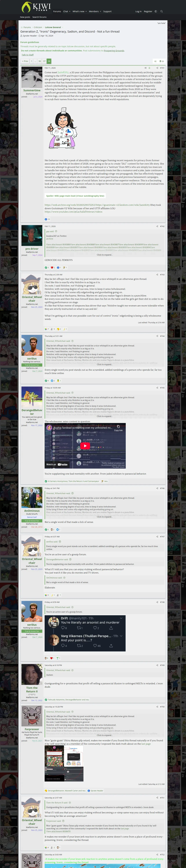Click the share icon on post #744
Viewport: 186px width, 868px height.
pos(157,336)
